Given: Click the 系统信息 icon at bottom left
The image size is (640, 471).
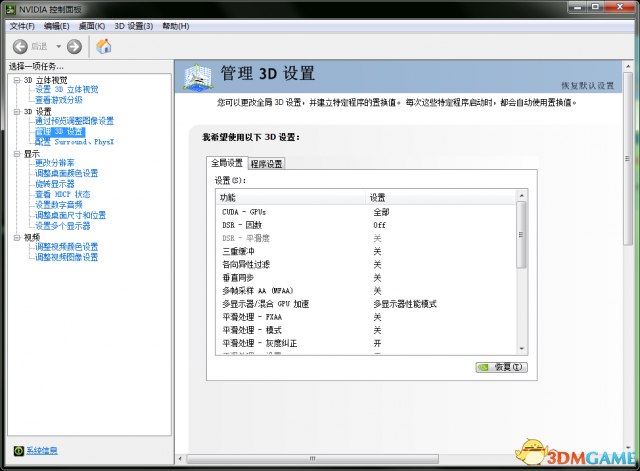Looking at the screenshot, I should pos(19,451).
